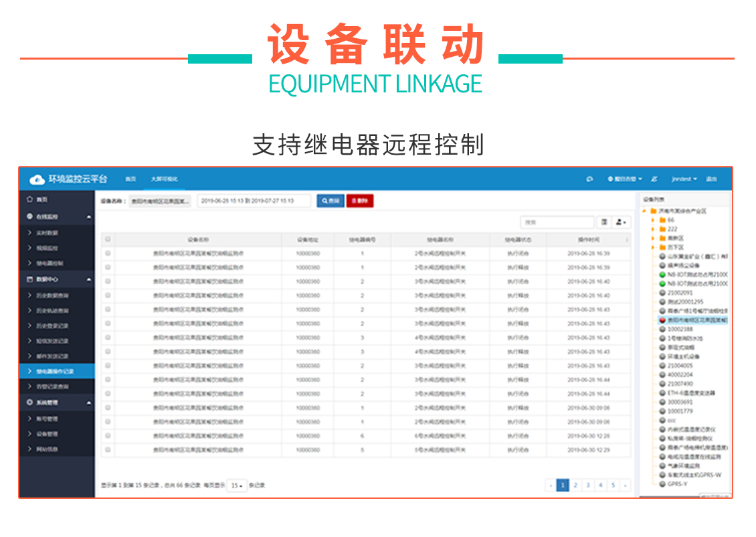Open 设备管理 in the sidebar menu

point(47,434)
